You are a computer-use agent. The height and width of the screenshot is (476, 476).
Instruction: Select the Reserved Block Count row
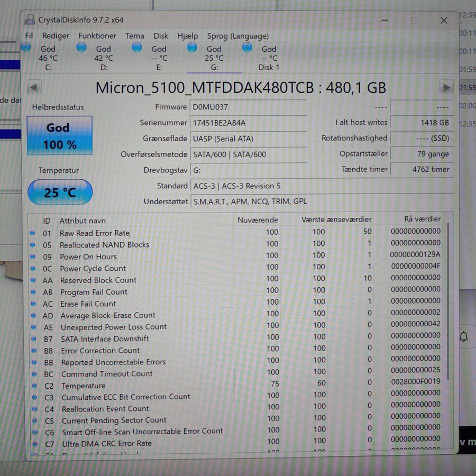pos(235,279)
